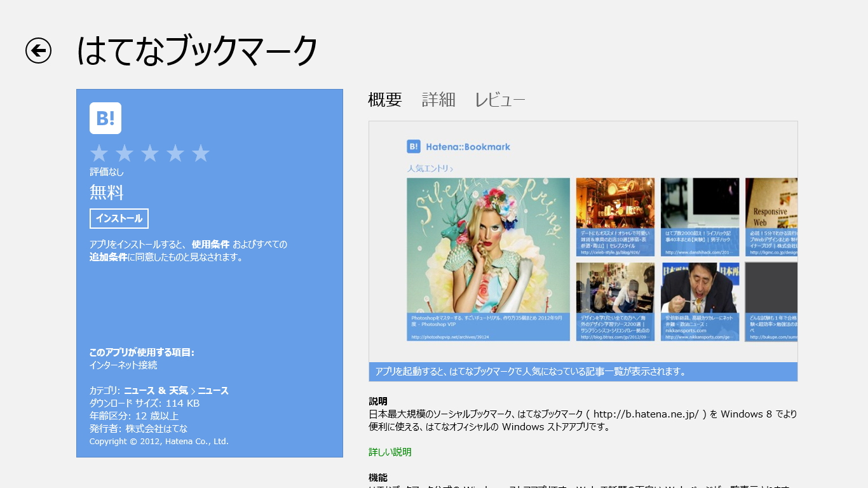Screen dimensions: 868x488
Task: Click the 説明 section heading
Action: [x=378, y=402]
